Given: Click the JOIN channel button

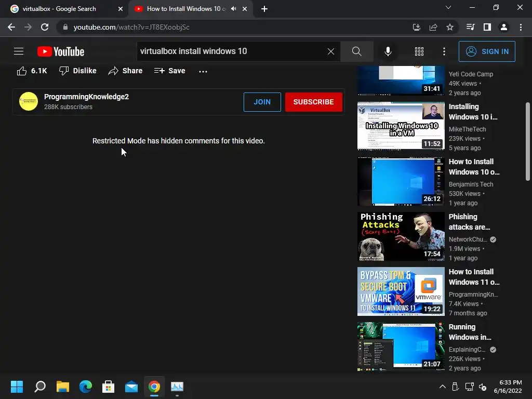Looking at the screenshot, I should [262, 102].
